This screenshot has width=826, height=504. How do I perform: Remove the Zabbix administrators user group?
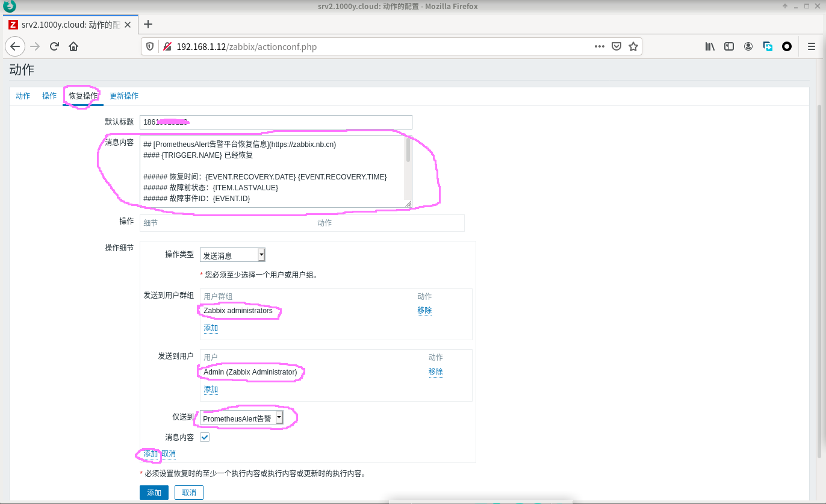pos(424,311)
